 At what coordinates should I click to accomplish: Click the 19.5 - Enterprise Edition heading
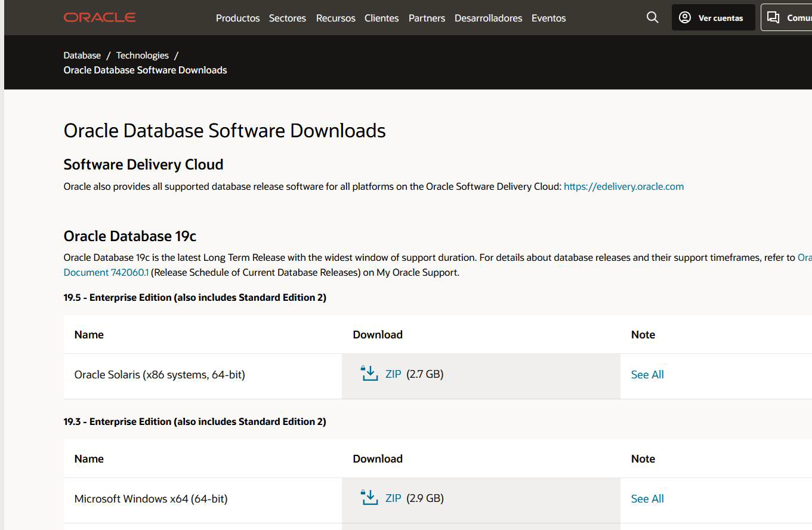click(x=195, y=297)
